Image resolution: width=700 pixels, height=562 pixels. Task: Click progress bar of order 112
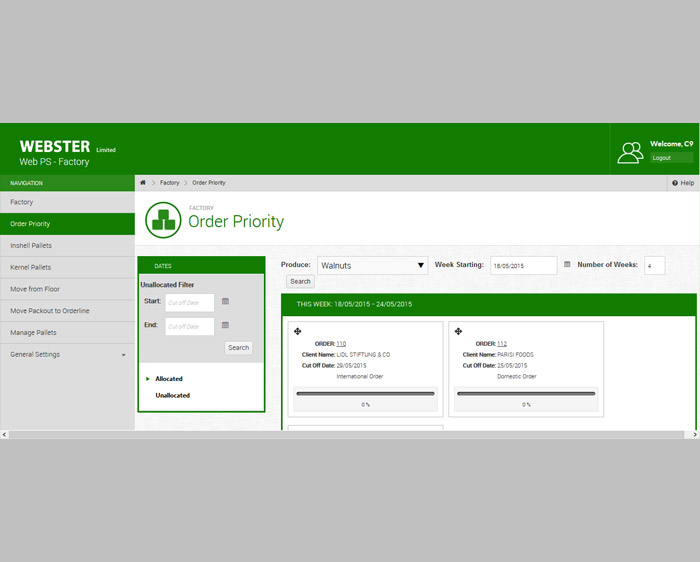(525, 394)
